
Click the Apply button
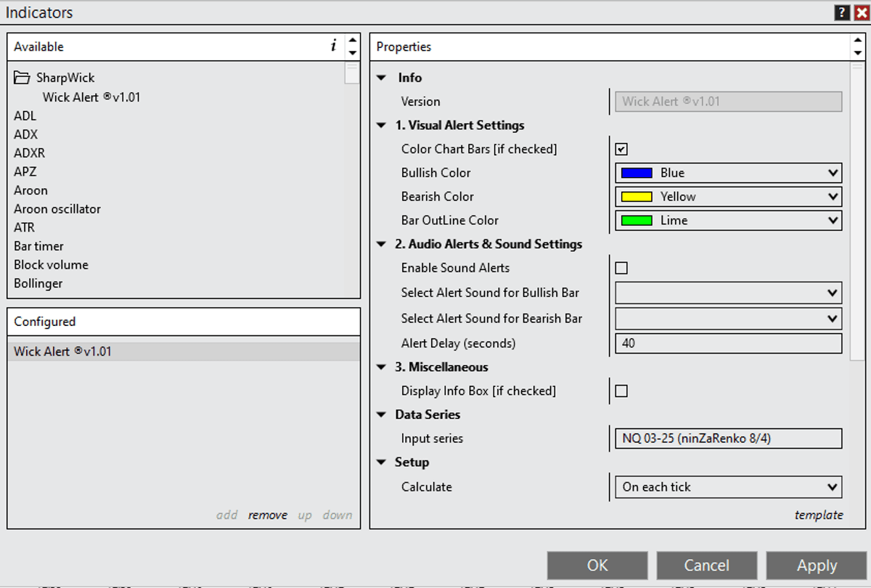[x=817, y=565]
